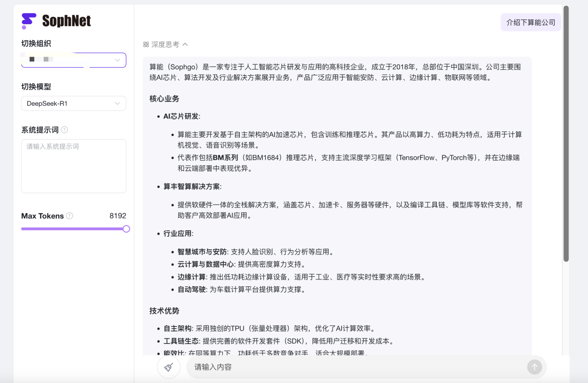Click the Max Tokens slider handle
Screen dimensions: 588x383
pos(126,229)
